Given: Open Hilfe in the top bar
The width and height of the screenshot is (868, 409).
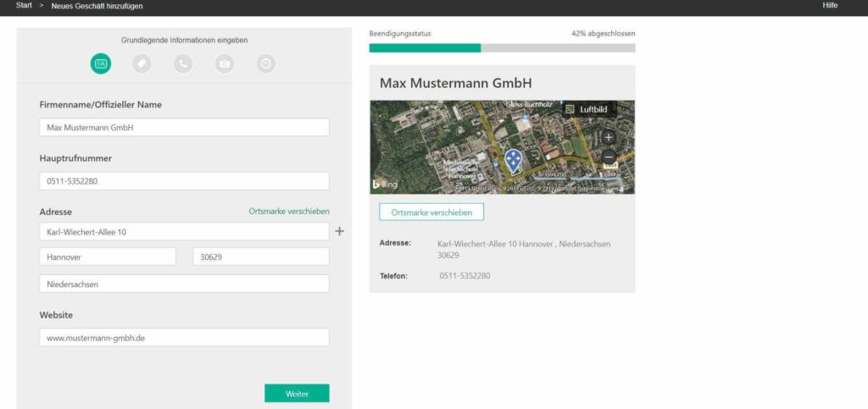Looking at the screenshot, I should pos(830,6).
